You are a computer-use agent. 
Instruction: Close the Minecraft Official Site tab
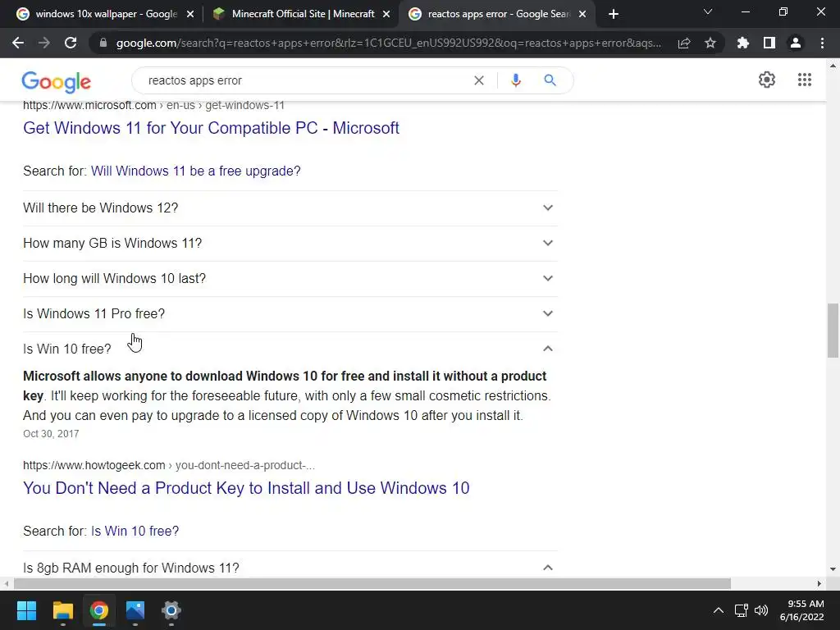tap(386, 15)
